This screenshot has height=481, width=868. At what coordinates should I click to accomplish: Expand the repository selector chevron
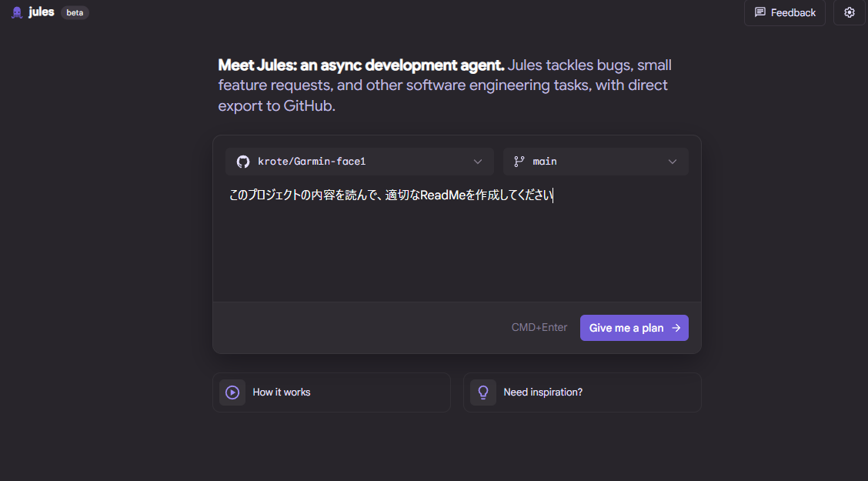click(x=478, y=162)
